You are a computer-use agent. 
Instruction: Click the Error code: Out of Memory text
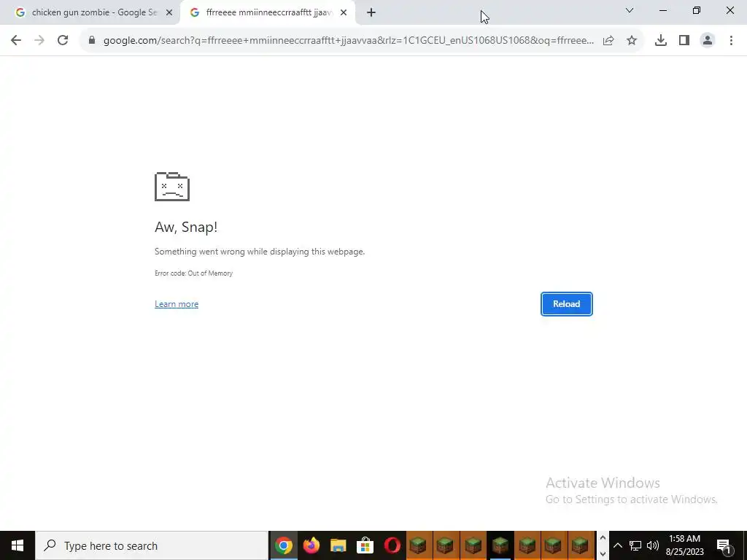click(193, 273)
